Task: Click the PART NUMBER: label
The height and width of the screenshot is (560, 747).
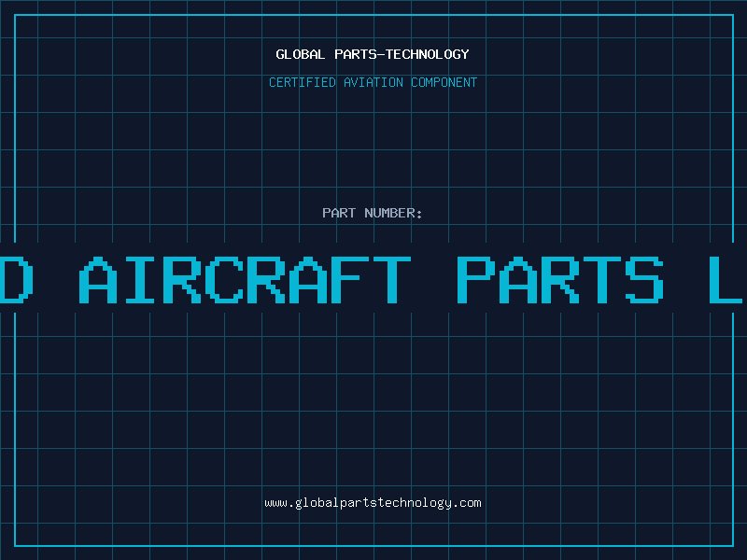Action: (373, 213)
